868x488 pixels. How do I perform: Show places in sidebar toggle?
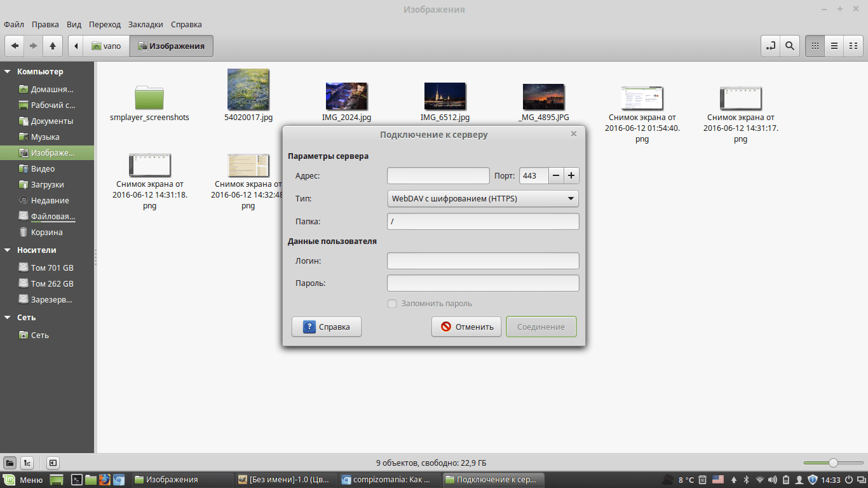10,463
